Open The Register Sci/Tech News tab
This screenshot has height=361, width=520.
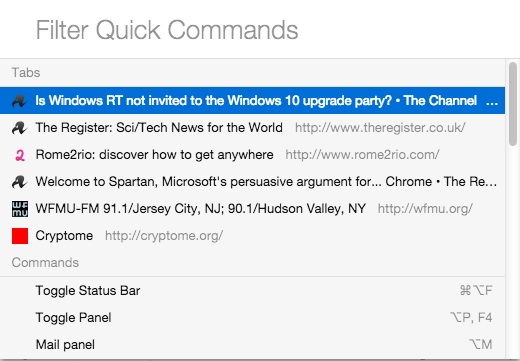coord(252,128)
